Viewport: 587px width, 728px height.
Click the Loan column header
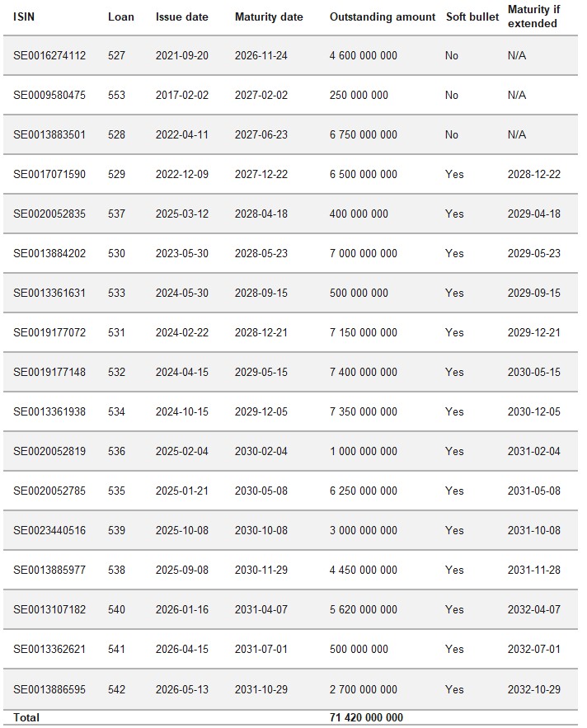pyautogui.click(x=120, y=16)
